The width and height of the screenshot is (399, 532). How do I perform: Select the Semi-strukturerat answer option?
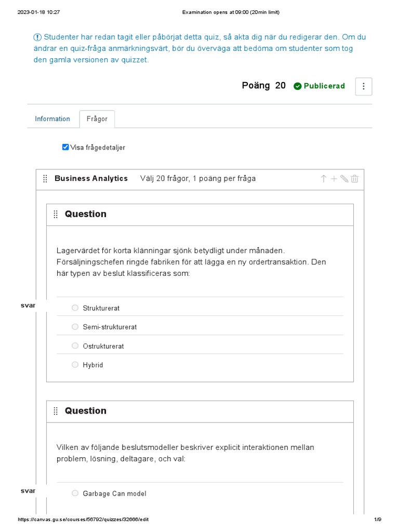(x=75, y=327)
